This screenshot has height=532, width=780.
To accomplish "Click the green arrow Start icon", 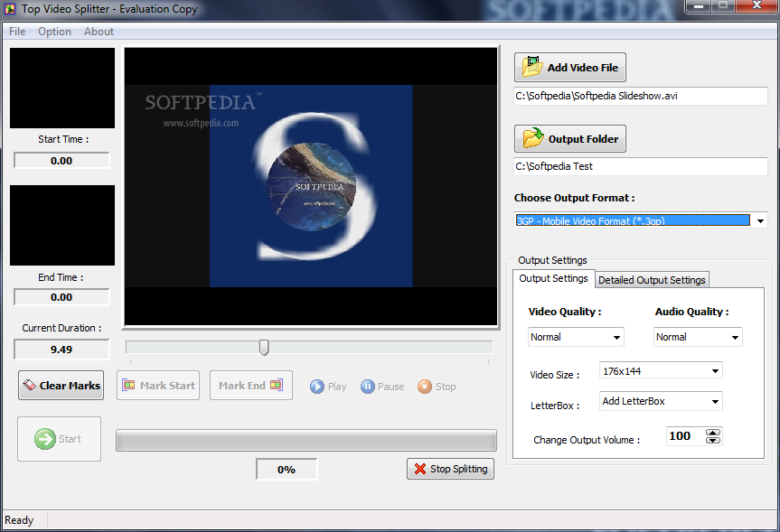I will point(45,439).
